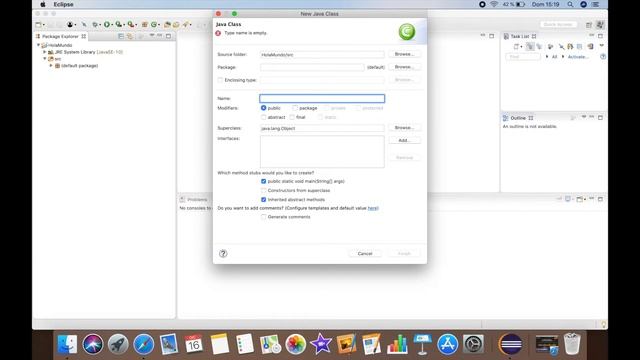The height and width of the screenshot is (360, 640).
Task: Click the New Task icon in Task List
Action: (516, 47)
